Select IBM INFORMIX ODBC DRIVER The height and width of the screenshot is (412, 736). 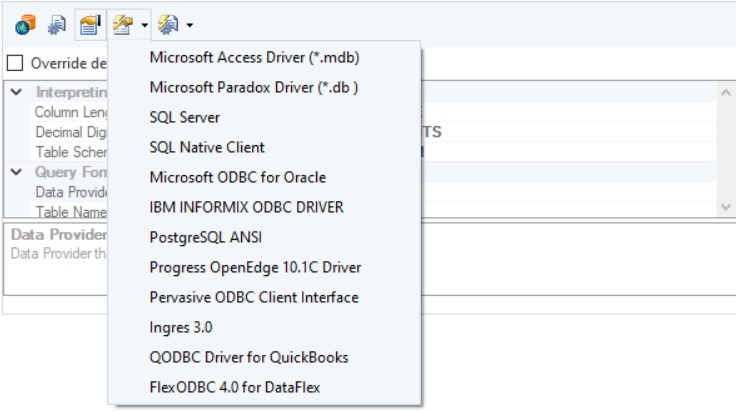[246, 208]
